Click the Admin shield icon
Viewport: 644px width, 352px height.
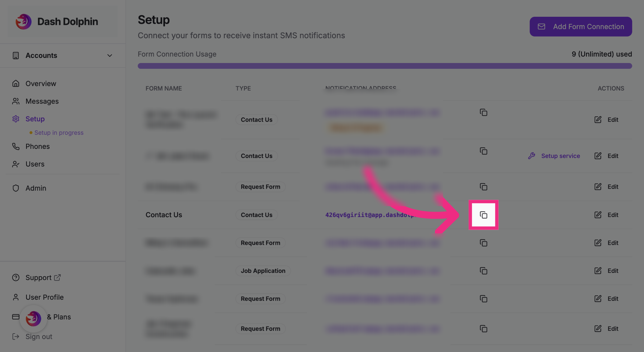click(16, 188)
